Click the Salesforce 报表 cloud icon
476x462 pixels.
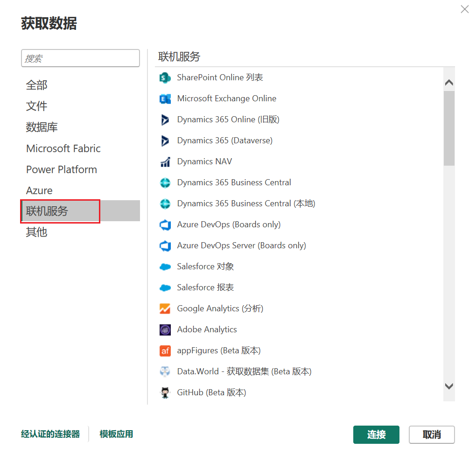(x=165, y=287)
